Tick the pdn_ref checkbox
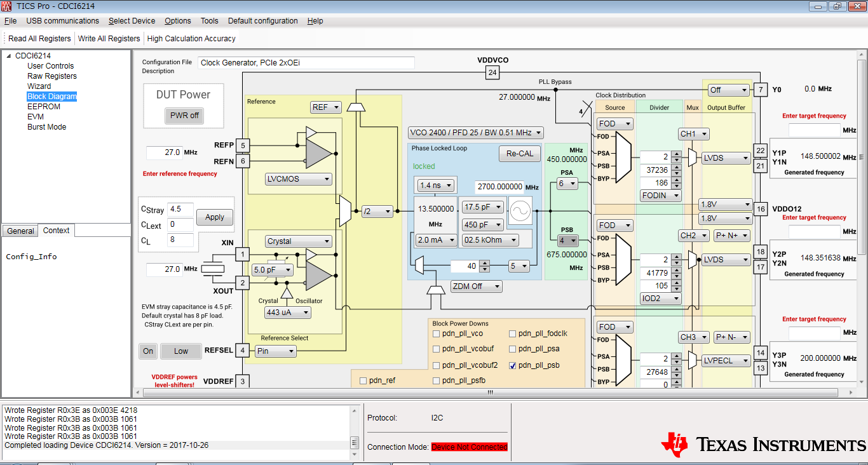This screenshot has width=868, height=465. 363,381
